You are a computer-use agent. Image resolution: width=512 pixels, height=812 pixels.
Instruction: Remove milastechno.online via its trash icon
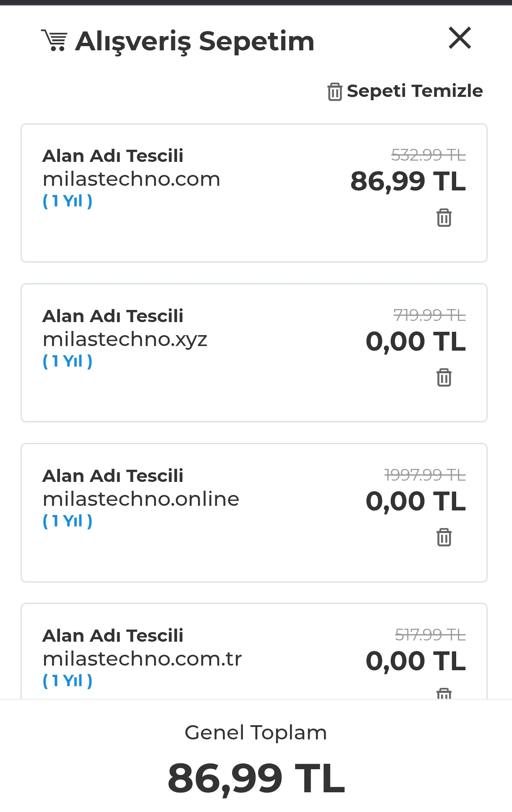click(x=444, y=537)
